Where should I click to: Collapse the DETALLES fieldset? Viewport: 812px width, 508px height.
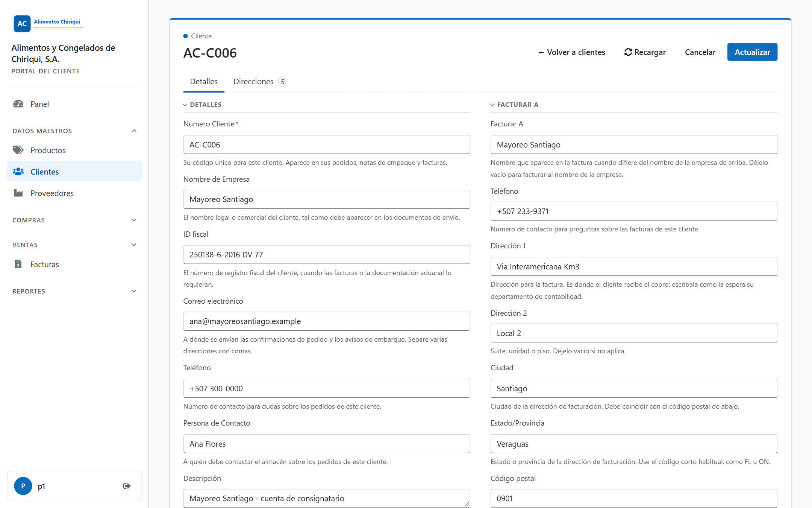pyautogui.click(x=202, y=105)
